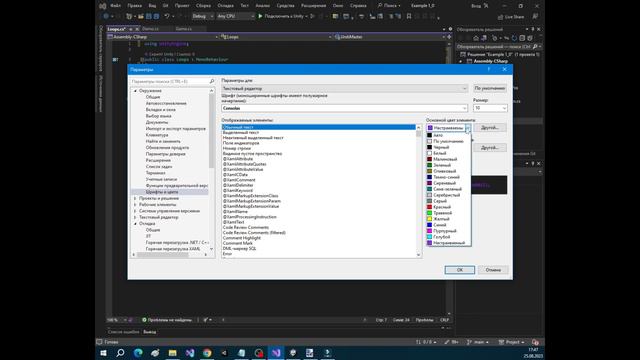This screenshot has width=640, height=360.
Task: Open the Правка menu
Action: point(135,6)
